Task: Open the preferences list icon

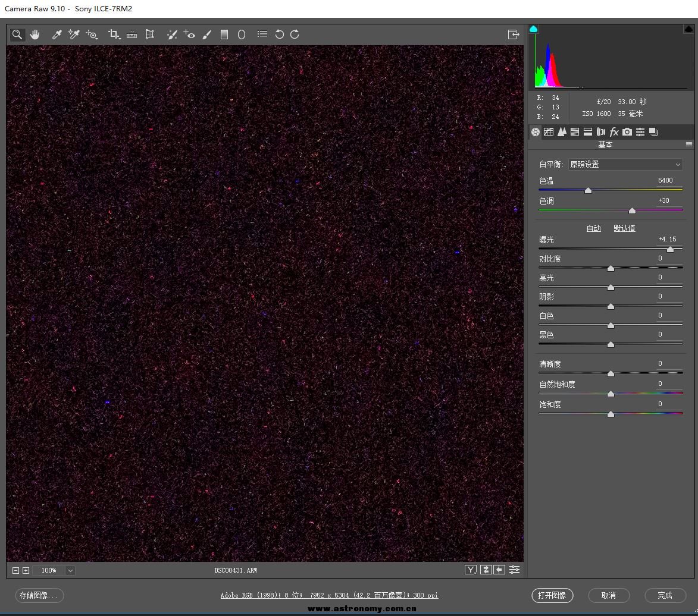Action: tap(262, 34)
